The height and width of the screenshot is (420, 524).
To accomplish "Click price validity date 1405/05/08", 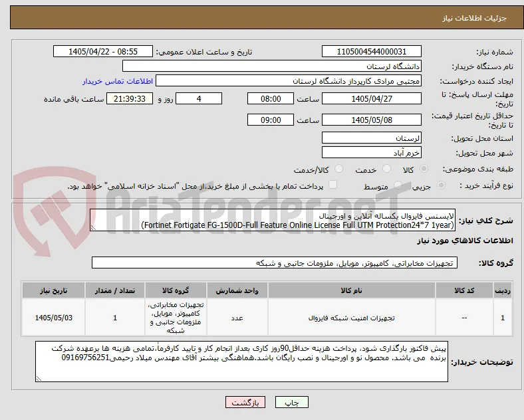I will tap(372, 120).
